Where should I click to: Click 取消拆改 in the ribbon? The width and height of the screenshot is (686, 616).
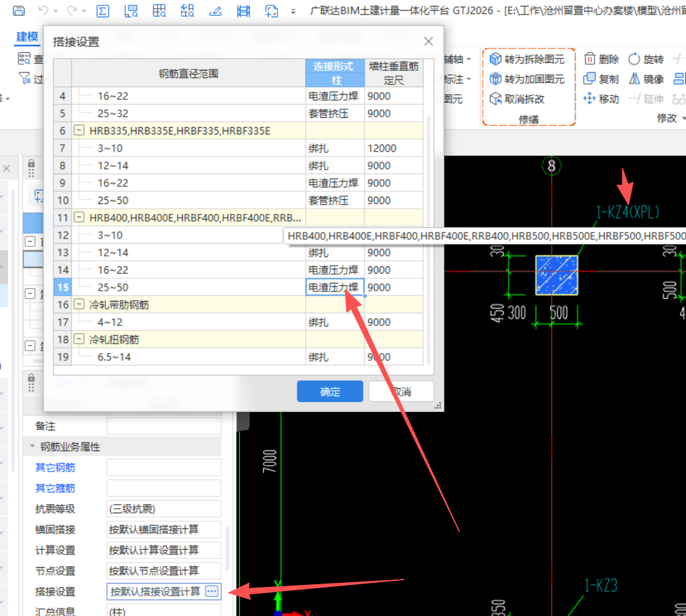point(516,99)
